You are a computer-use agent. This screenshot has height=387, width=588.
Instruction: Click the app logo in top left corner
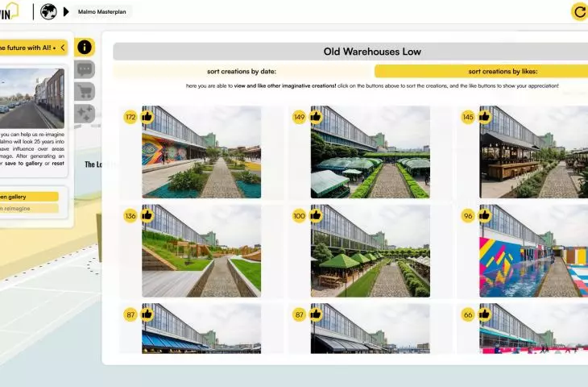(x=10, y=11)
